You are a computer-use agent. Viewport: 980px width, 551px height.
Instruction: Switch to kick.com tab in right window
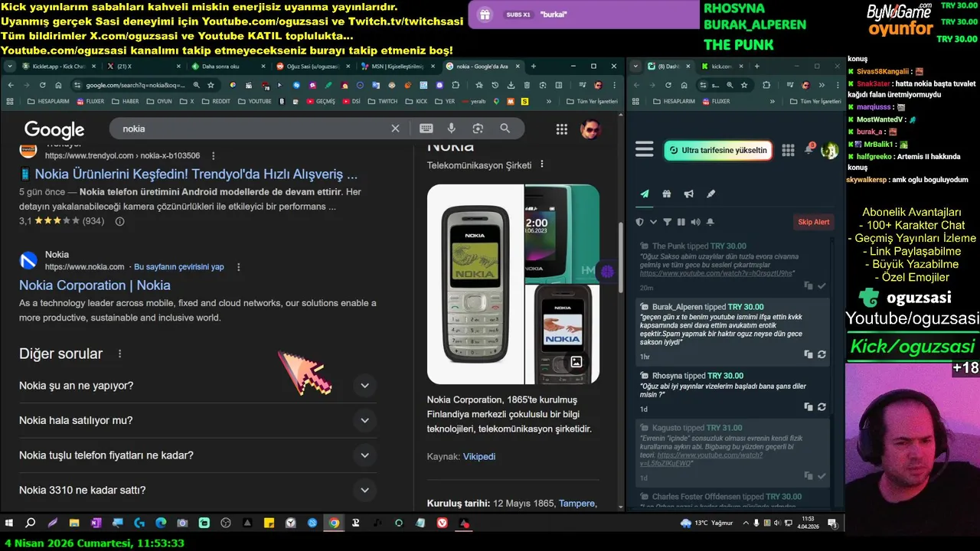[721, 67]
